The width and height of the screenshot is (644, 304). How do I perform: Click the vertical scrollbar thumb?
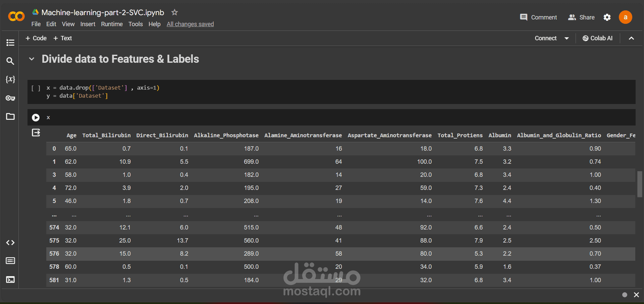point(640,184)
